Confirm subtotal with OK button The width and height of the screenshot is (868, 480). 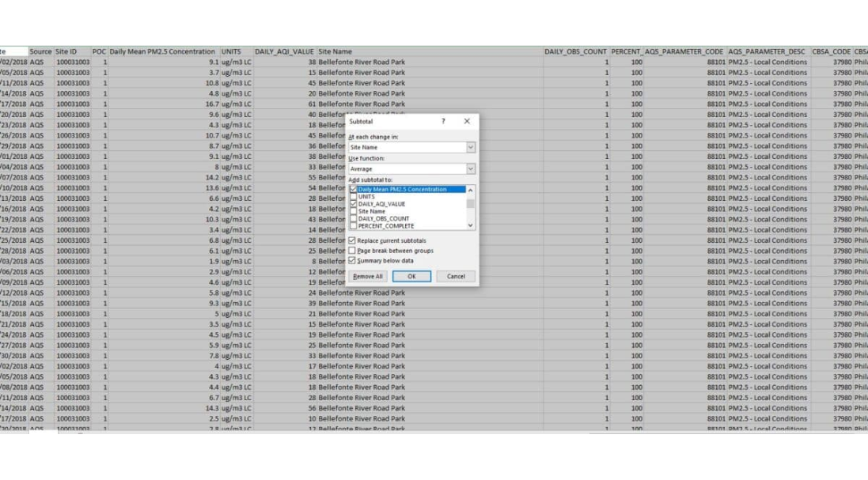point(411,276)
